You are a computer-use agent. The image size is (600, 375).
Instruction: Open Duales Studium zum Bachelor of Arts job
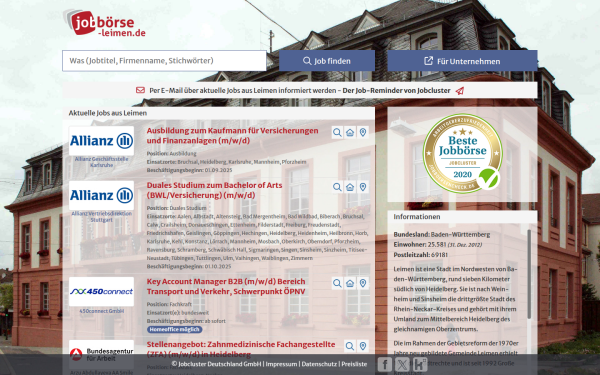214,190
